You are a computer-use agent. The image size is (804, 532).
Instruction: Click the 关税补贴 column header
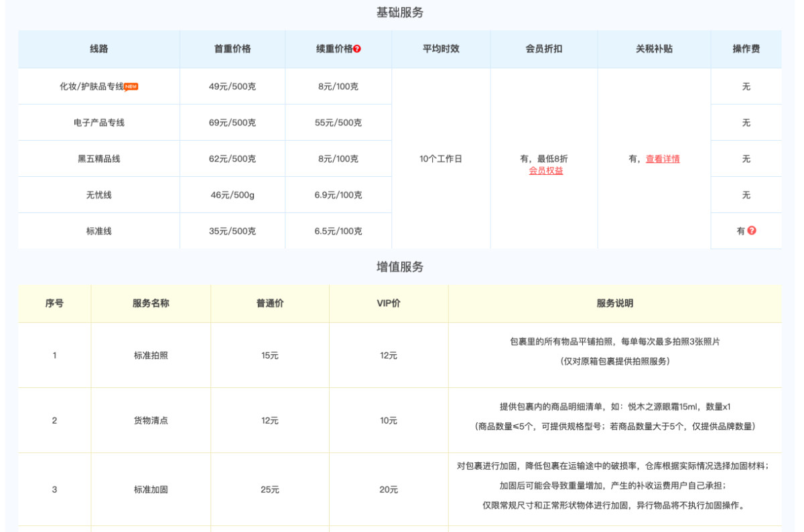[655, 49]
